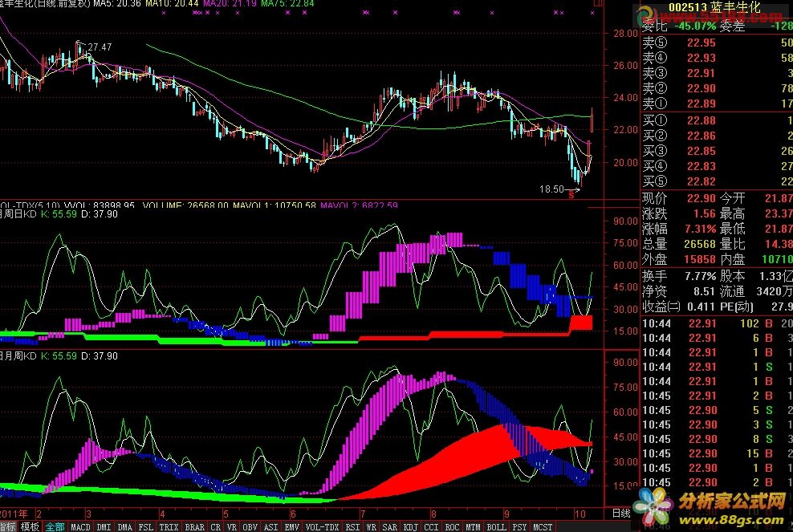Image resolution: width=793 pixels, height=532 pixels.
Task: Open the MACD indicator tab
Action: click(x=80, y=526)
